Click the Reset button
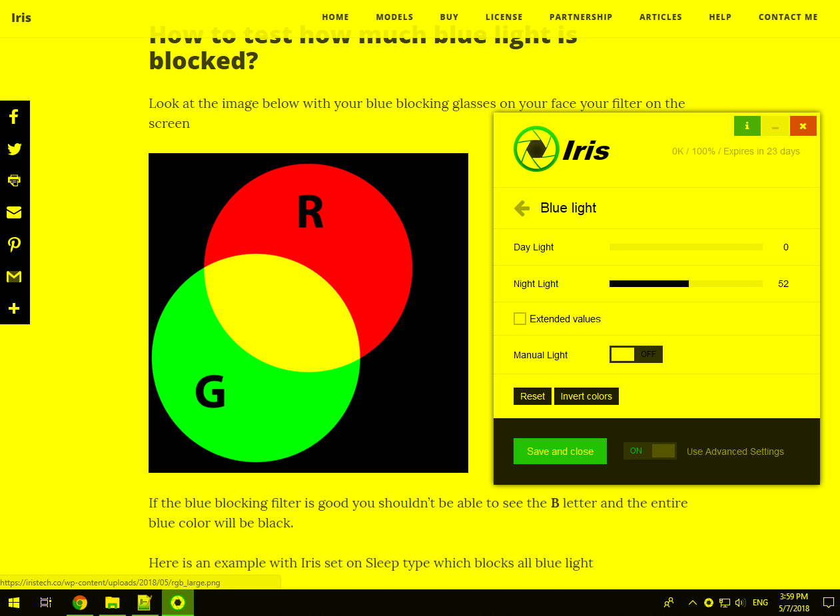This screenshot has height=616, width=840. tap(532, 396)
